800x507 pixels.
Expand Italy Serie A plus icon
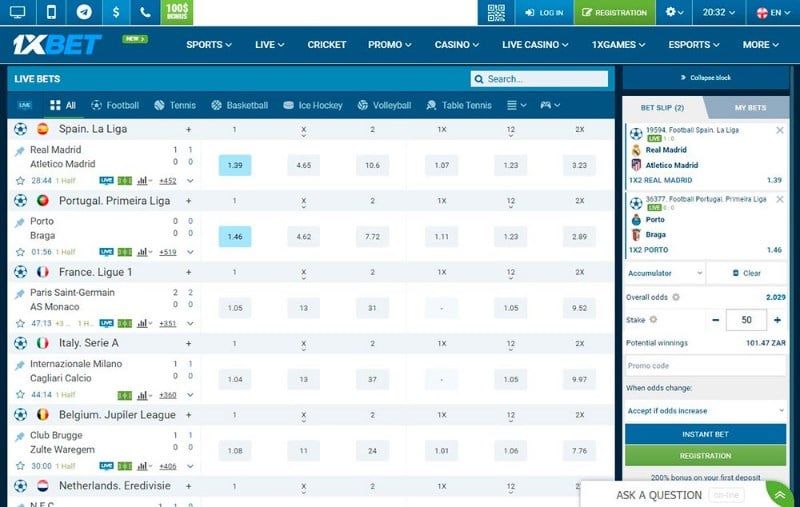[x=188, y=344]
